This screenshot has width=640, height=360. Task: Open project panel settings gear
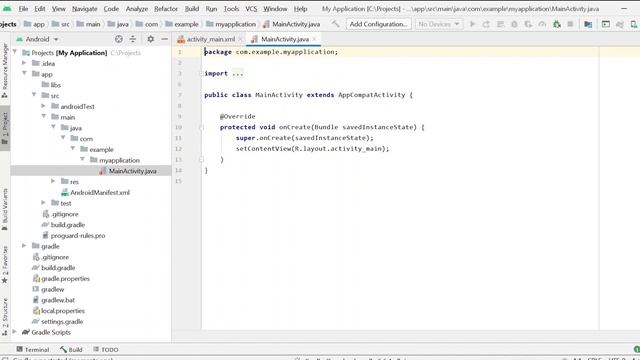point(151,39)
